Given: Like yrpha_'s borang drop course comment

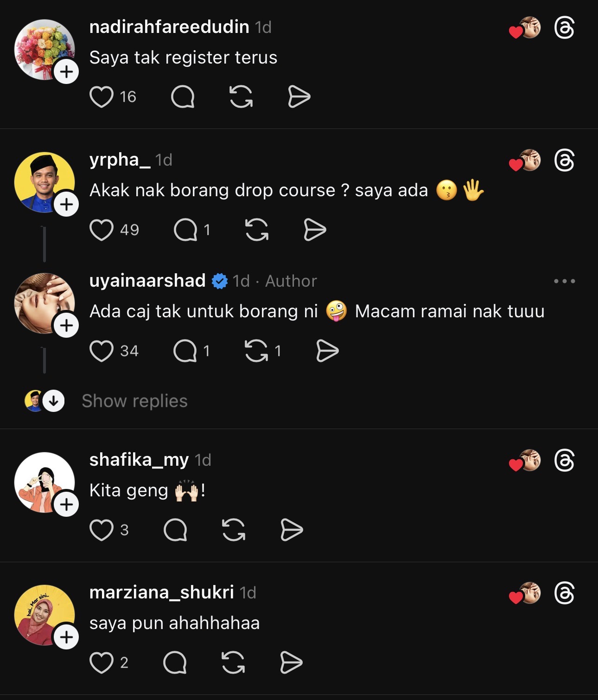Looking at the screenshot, I should click(102, 230).
